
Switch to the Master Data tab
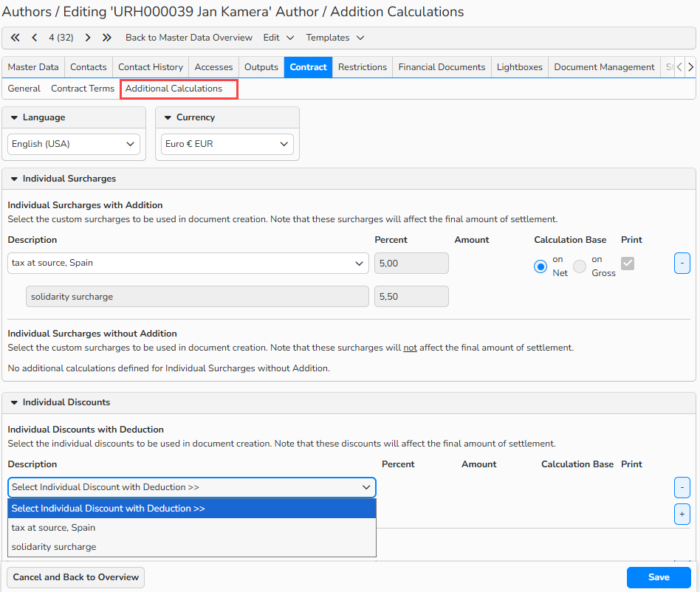tap(33, 67)
